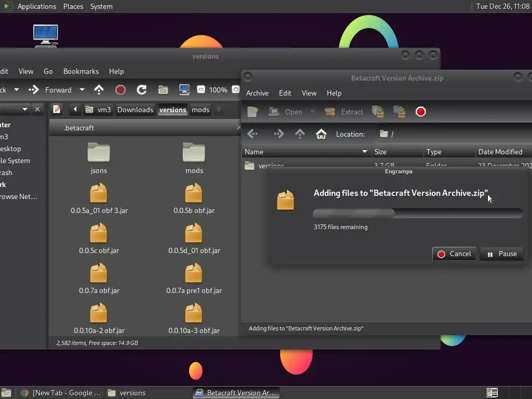Expand the Open recent dropdown arrow
Image resolution: width=532 pixels, height=399 pixels.
pos(312,111)
